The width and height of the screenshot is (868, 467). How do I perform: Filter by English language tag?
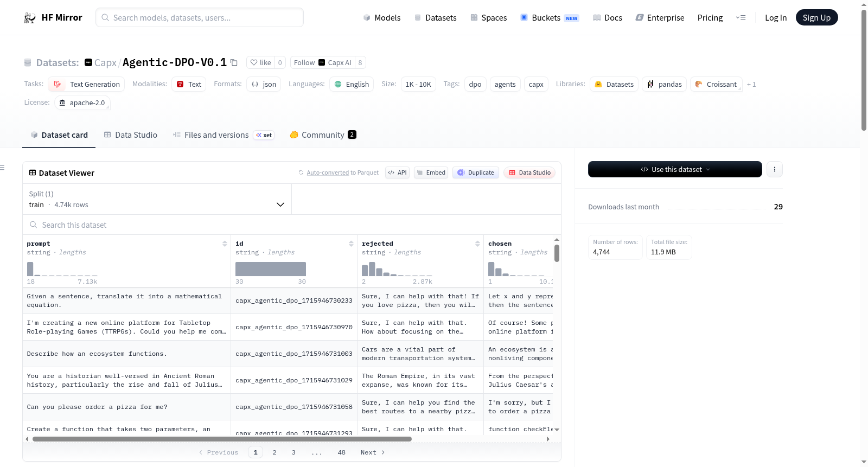[352, 84]
